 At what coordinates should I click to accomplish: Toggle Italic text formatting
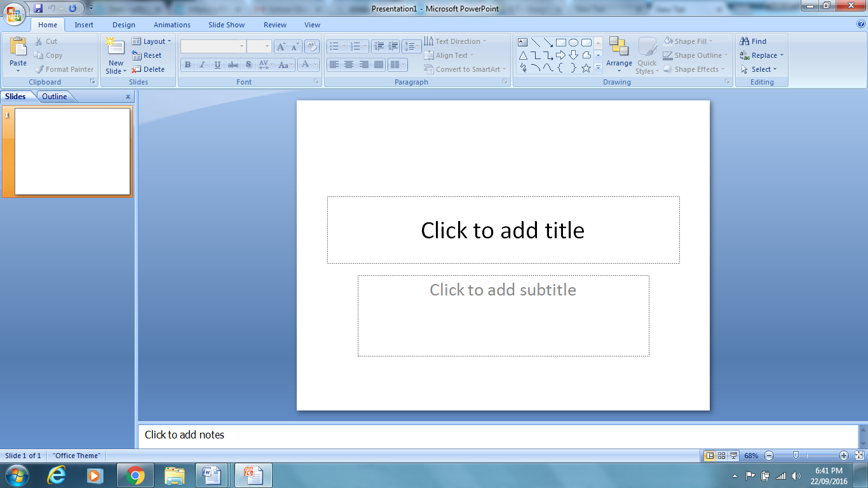[203, 65]
